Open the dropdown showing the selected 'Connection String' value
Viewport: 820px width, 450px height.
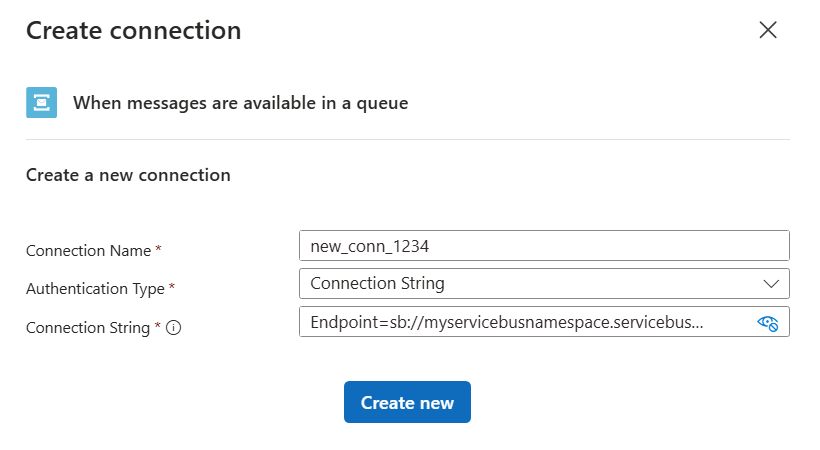pyautogui.click(x=530, y=284)
